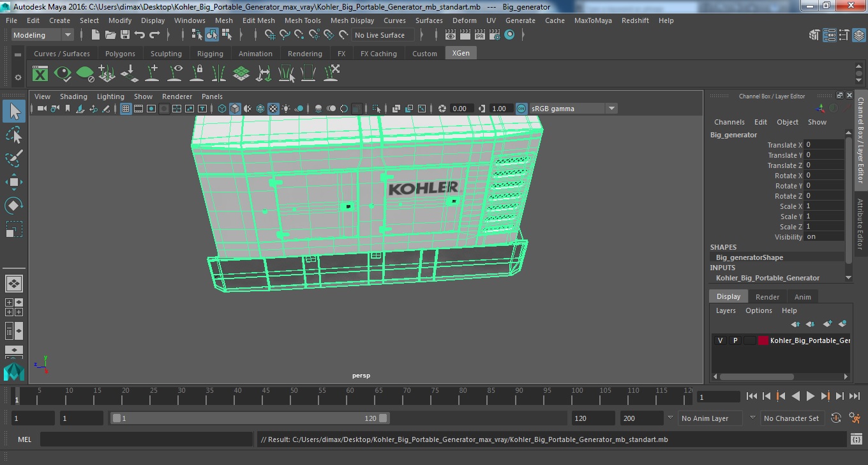Open the shelf options gear menu

click(x=18, y=77)
